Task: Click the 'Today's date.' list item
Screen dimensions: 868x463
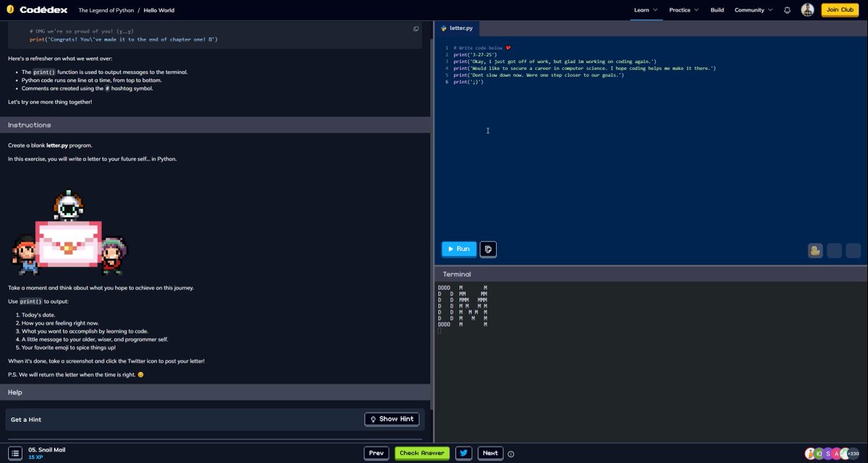Action: point(38,315)
